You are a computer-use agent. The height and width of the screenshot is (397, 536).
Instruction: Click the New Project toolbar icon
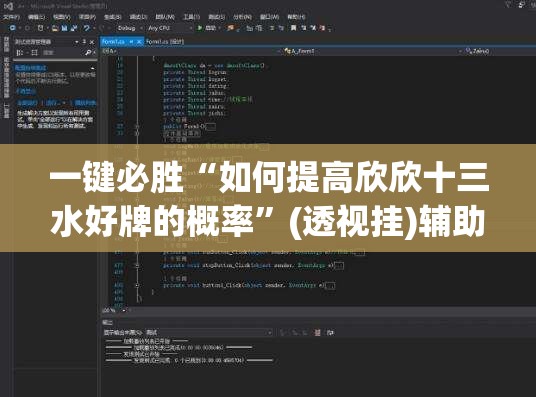coord(40,28)
